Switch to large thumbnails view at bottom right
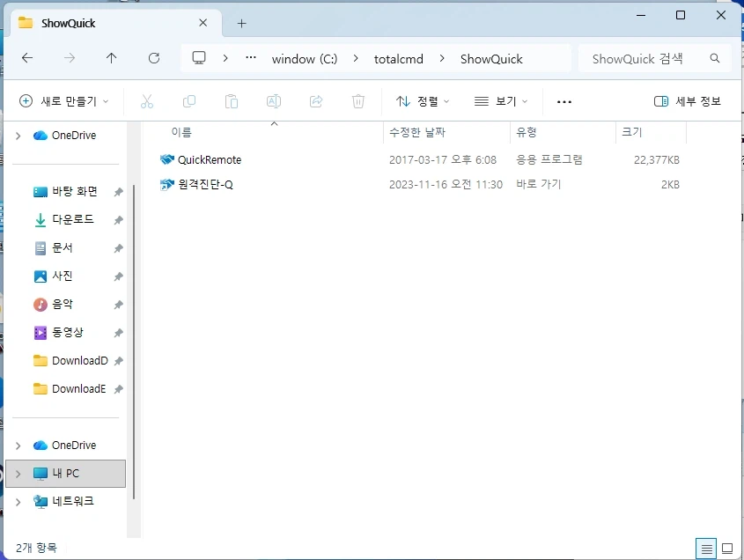The height and width of the screenshot is (560, 744). pyautogui.click(x=729, y=549)
